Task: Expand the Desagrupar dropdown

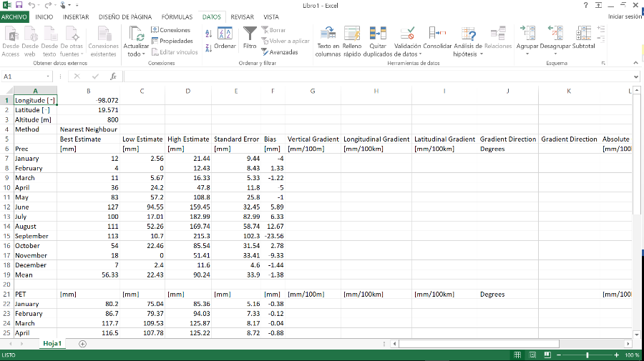Action: (x=555, y=54)
